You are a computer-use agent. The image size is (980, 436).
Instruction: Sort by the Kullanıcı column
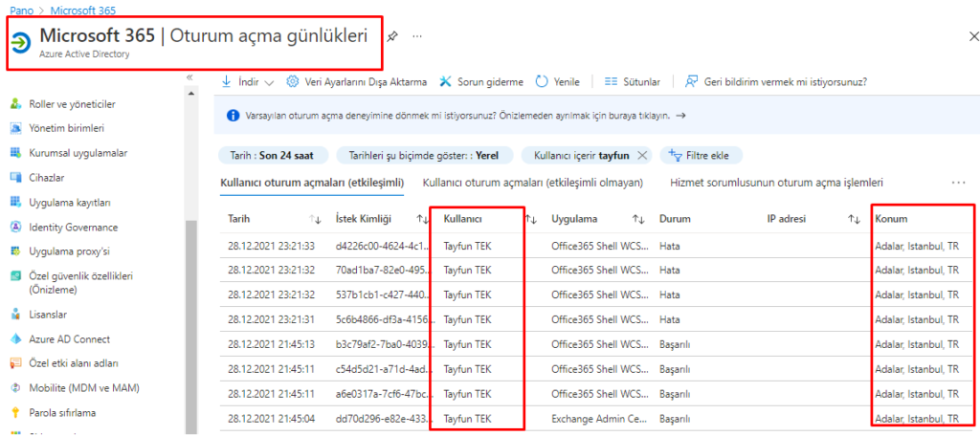[531, 219]
